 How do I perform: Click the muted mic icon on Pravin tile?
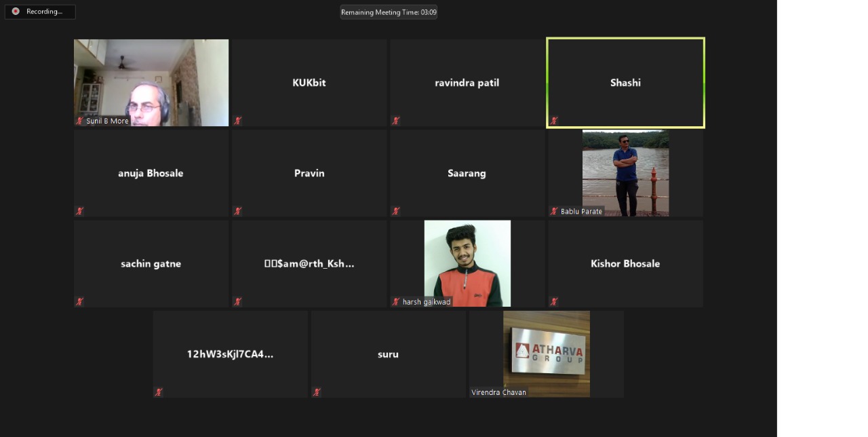tap(237, 211)
